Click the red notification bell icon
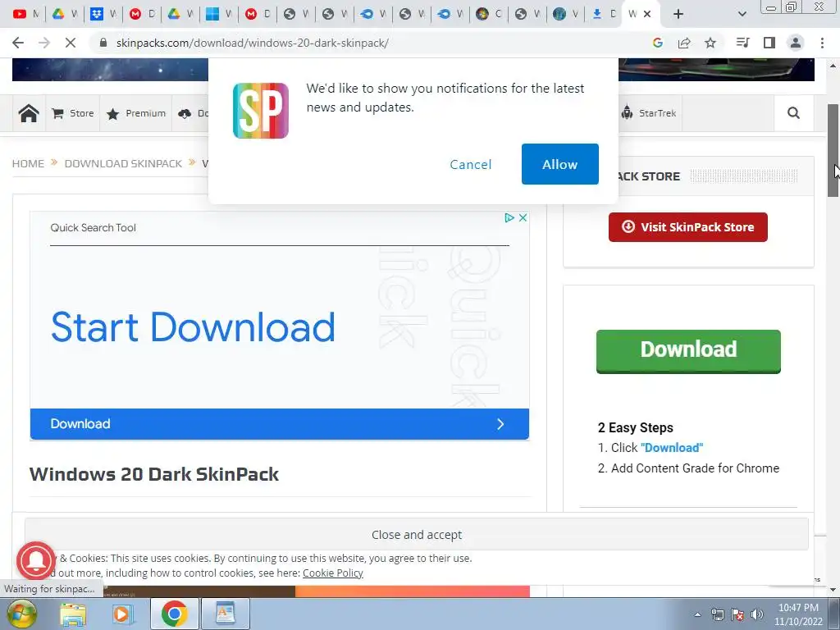Viewport: 840px width, 630px height. (36, 560)
